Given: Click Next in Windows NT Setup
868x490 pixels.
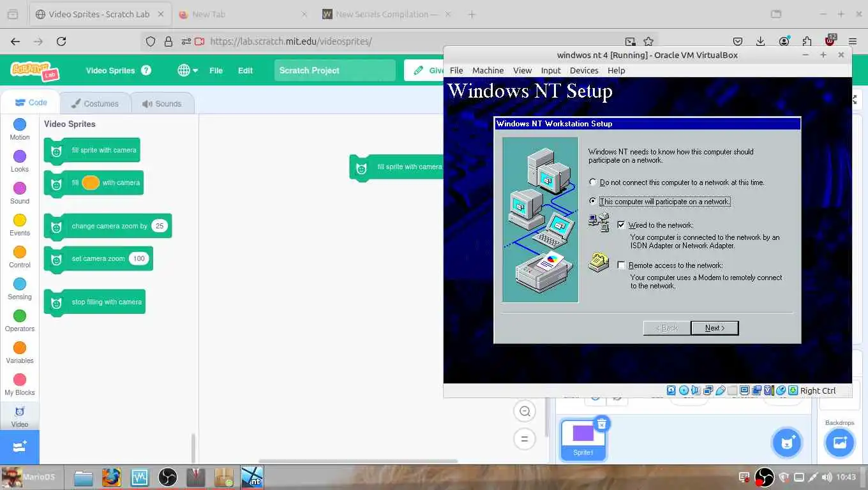Looking at the screenshot, I should click(x=715, y=328).
